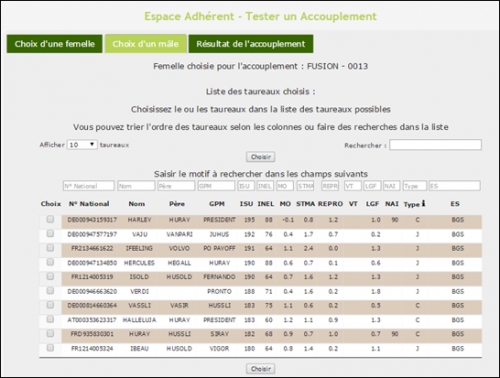Tick the checkbox for bull IBEAU
Viewport: 500px width, 378px height.
click(50, 348)
